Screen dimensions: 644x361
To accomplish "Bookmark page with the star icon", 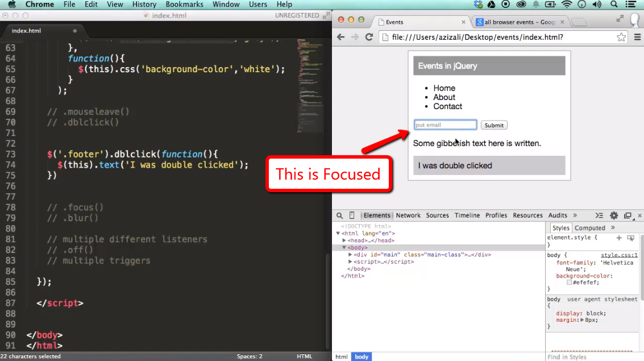I will [x=621, y=37].
